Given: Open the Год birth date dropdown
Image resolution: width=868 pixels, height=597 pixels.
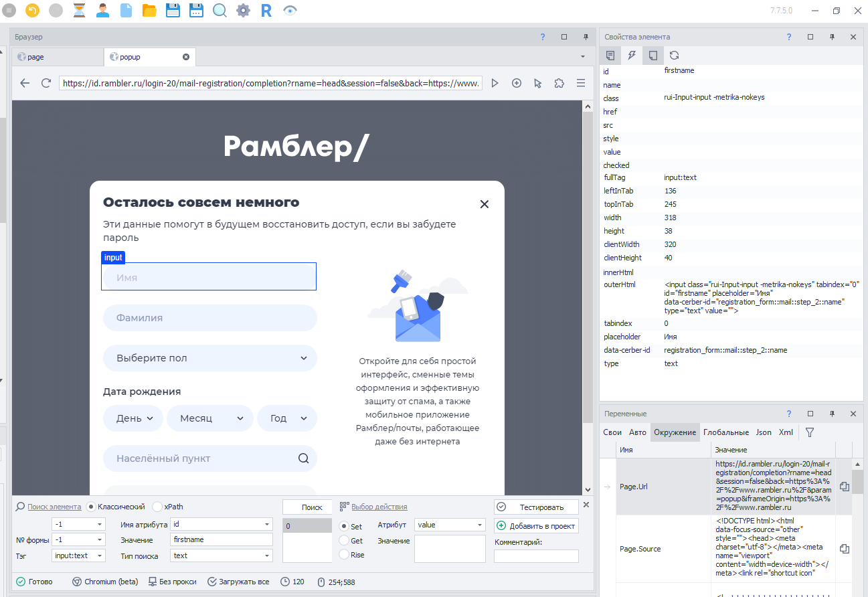Looking at the screenshot, I should pyautogui.click(x=287, y=418).
